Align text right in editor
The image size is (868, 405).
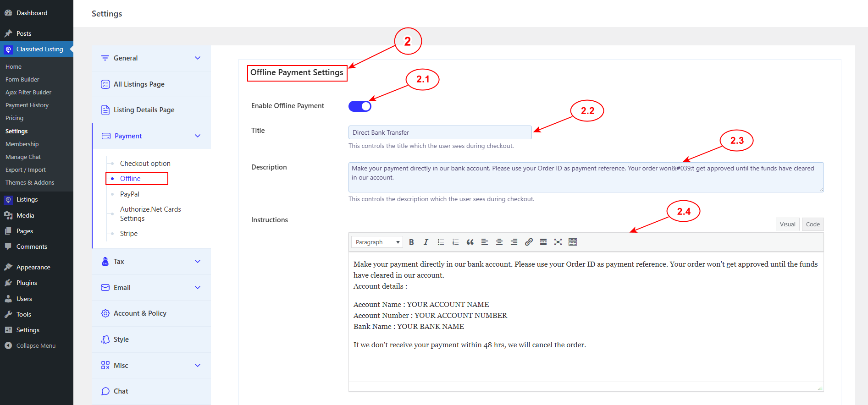[514, 242]
